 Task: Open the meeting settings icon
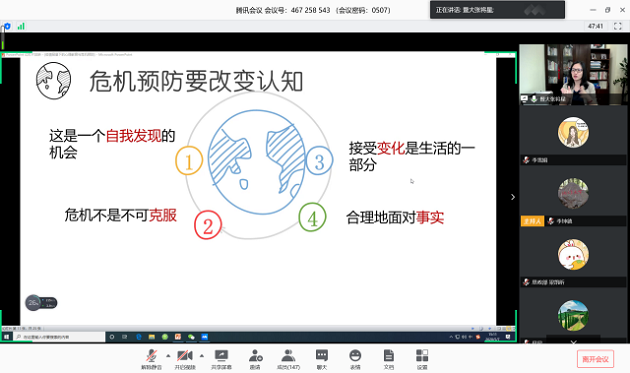coord(422,359)
